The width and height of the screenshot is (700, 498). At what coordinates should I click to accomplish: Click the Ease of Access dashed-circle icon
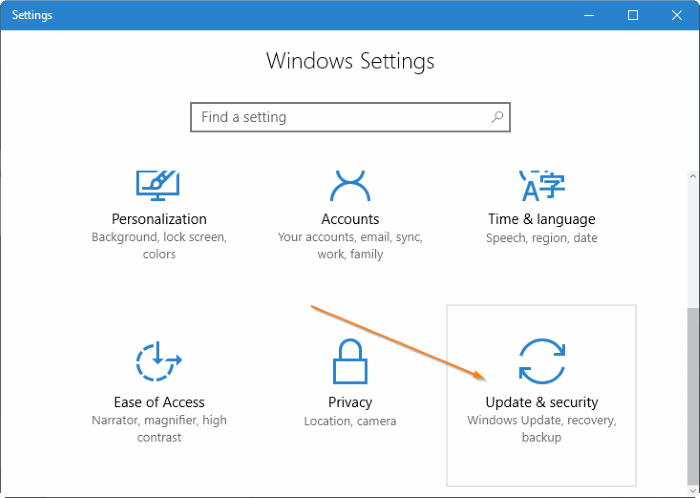coord(159,362)
